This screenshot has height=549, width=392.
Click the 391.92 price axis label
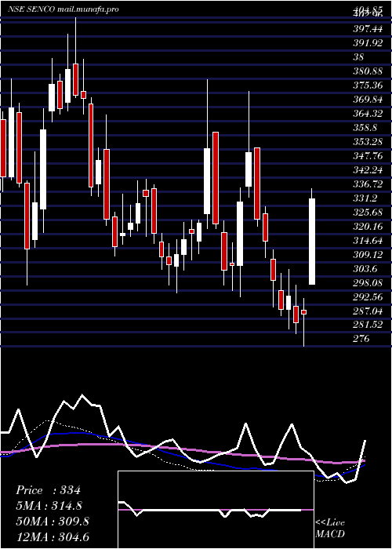pos(368,42)
